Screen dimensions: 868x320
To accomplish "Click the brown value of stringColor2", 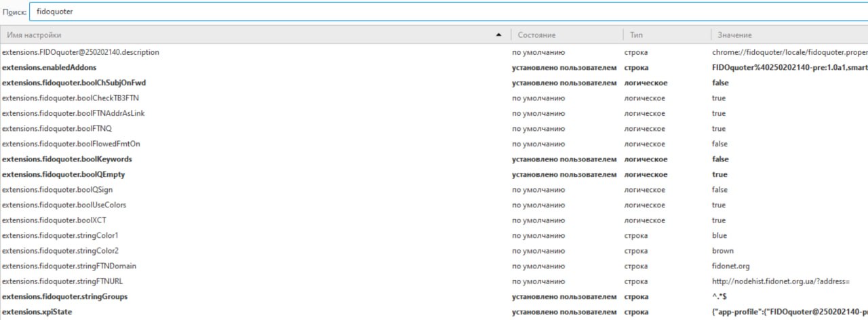I will [723, 251].
